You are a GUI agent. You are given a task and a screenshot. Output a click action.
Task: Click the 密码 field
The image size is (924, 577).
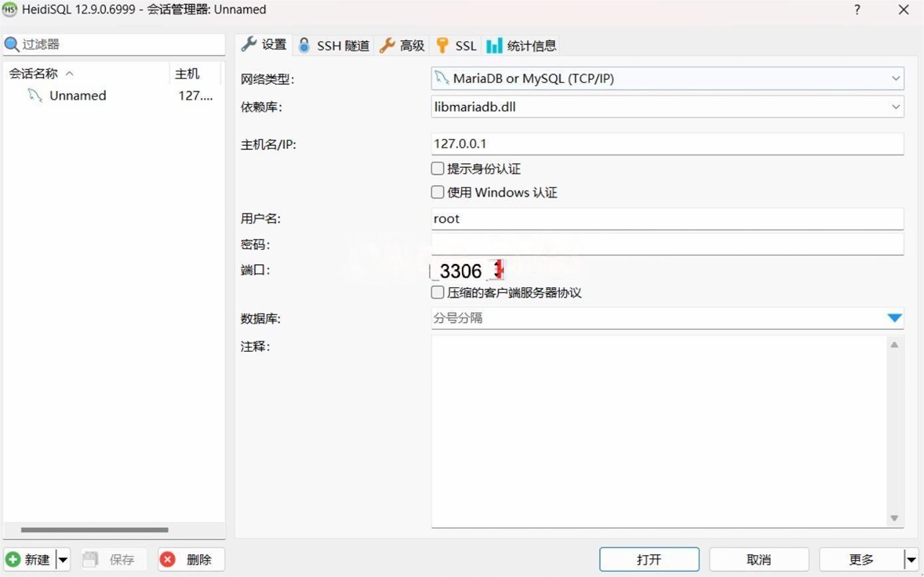pos(667,244)
